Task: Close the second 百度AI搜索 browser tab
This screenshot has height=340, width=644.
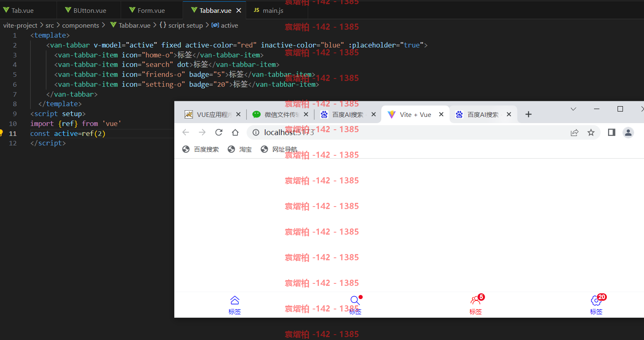Action: (x=509, y=114)
